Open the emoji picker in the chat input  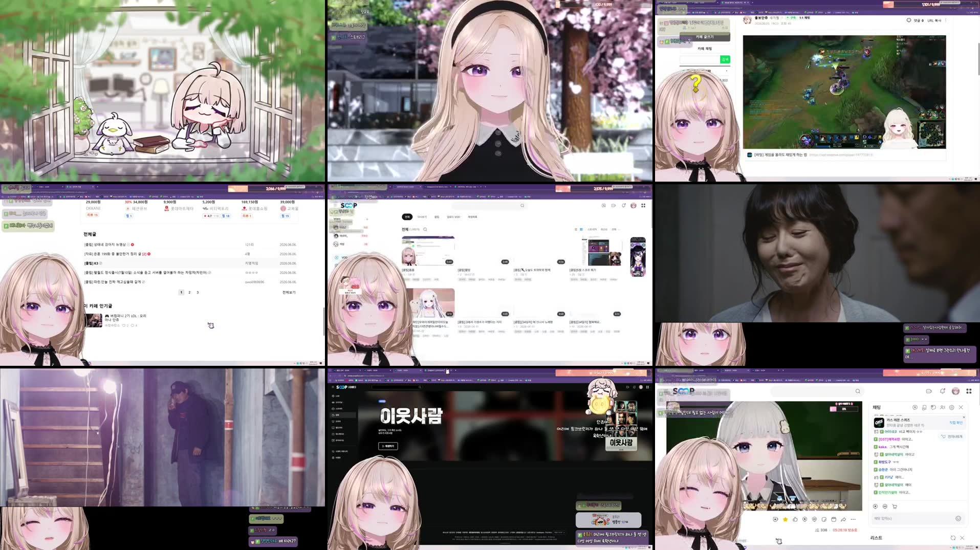coord(959,519)
